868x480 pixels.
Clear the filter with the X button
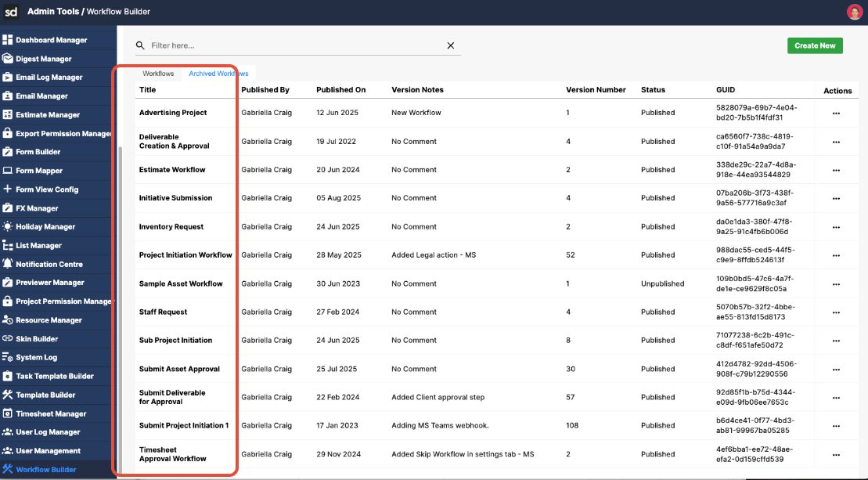[451, 45]
